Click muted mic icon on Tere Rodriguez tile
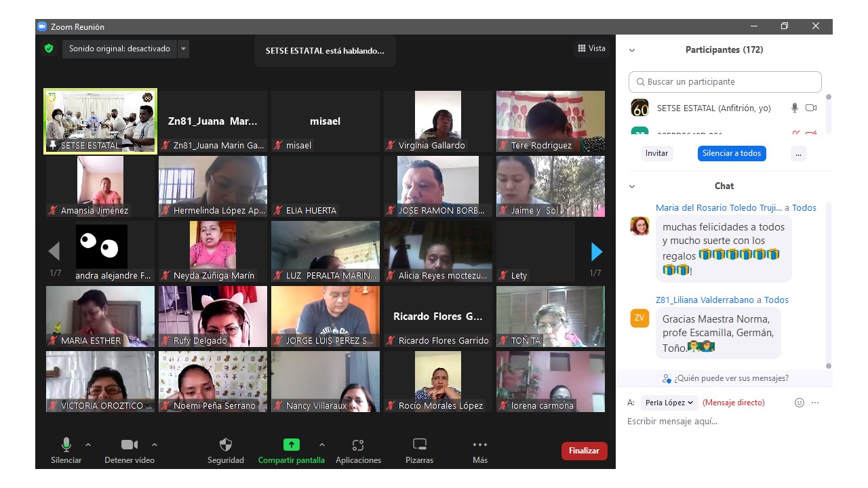Image resolution: width=868 pixels, height=488 pixels. 502,145
